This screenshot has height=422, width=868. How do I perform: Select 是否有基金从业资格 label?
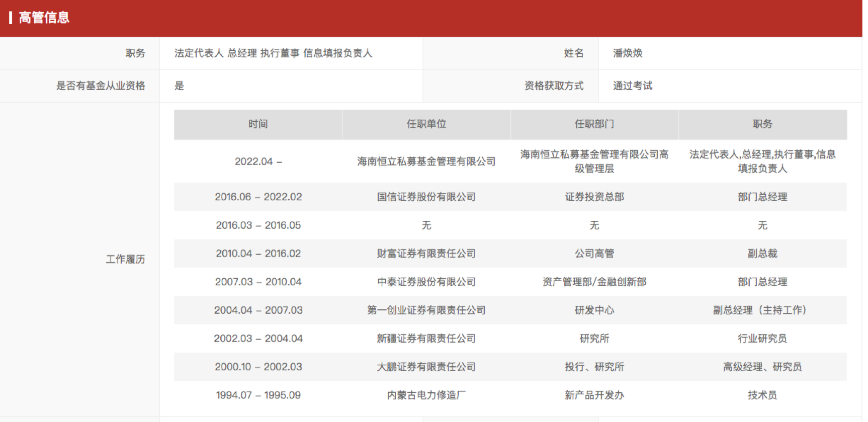click(101, 86)
